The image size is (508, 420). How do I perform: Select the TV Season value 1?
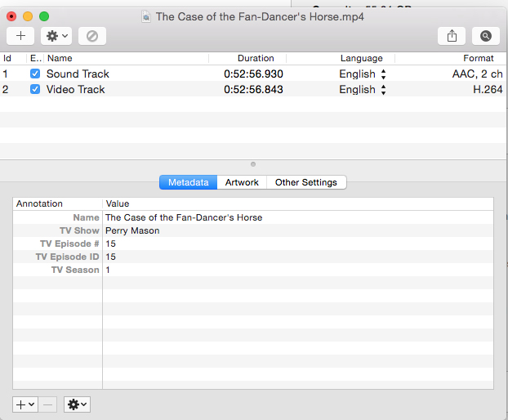point(108,270)
